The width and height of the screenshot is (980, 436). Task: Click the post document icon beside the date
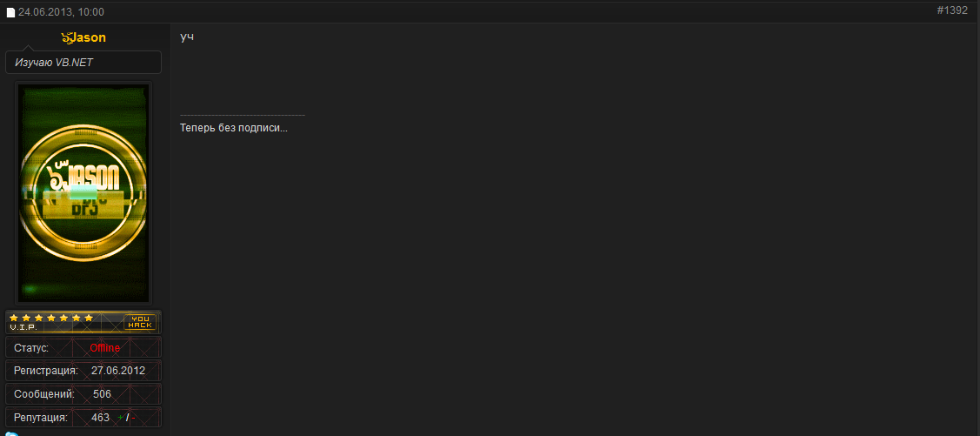11,13
